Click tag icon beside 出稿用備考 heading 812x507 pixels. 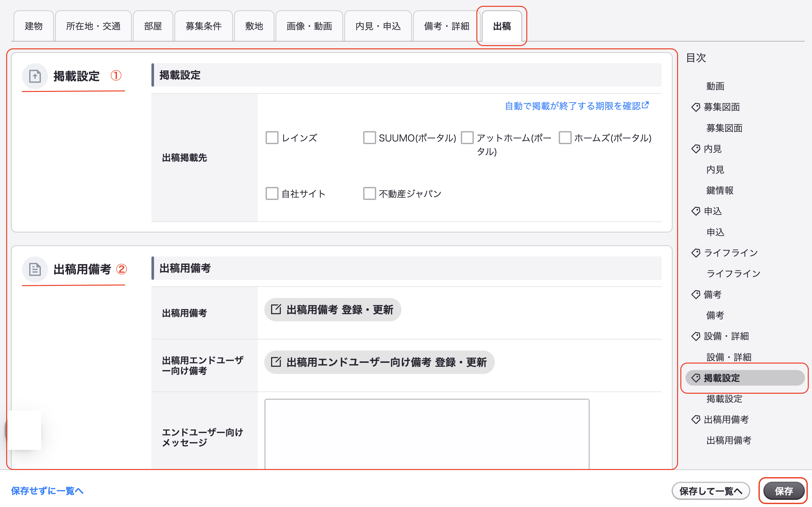click(x=696, y=419)
